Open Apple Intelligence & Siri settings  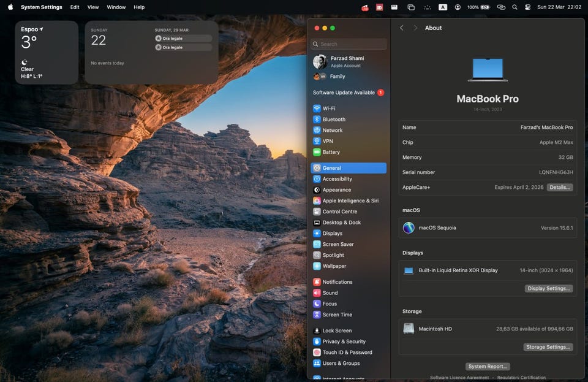point(350,201)
